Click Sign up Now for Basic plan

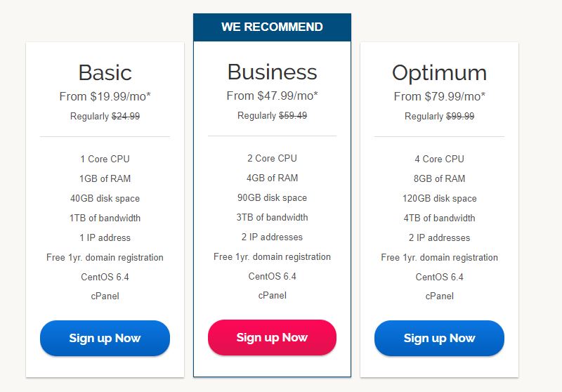coord(105,338)
